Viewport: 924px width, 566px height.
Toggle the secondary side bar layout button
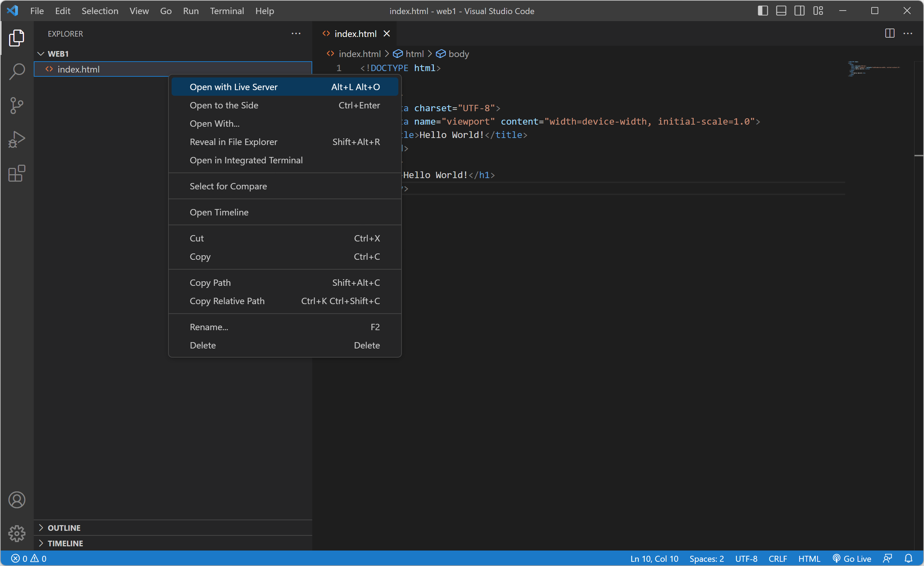tap(799, 11)
